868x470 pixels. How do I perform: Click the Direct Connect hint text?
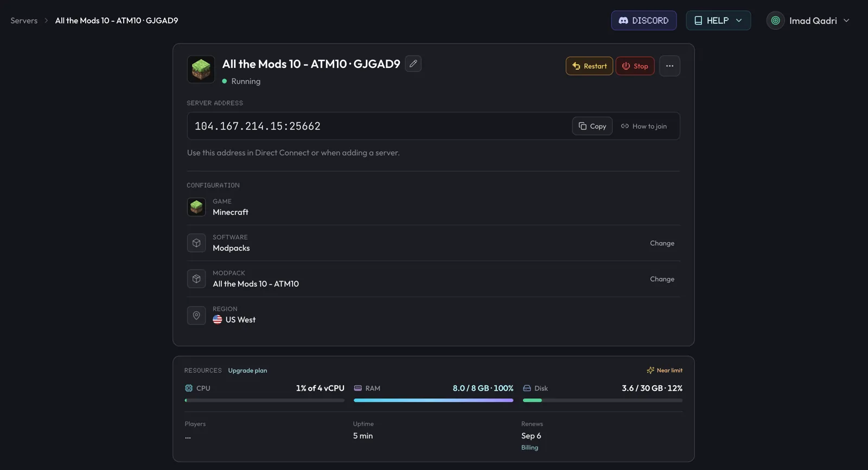(293, 153)
